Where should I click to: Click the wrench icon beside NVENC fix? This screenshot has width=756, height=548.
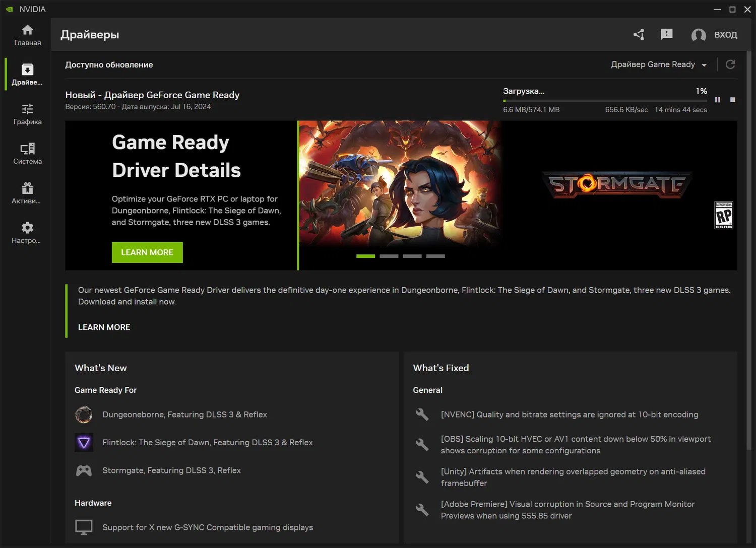click(x=422, y=415)
